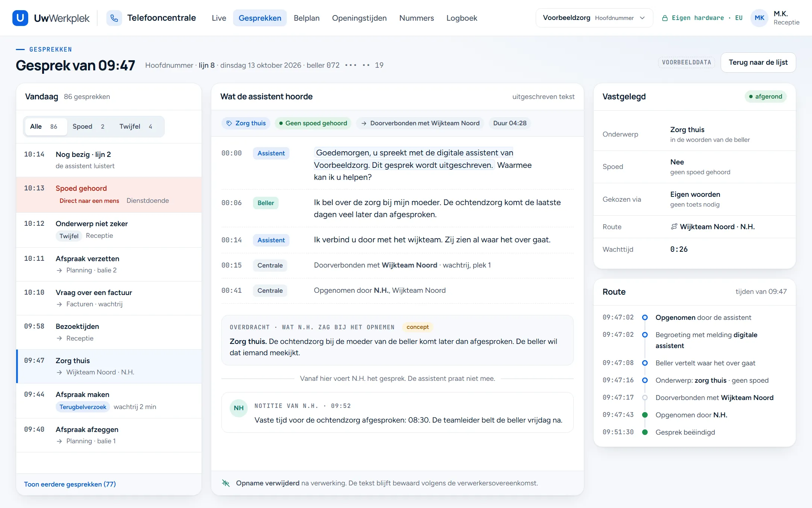Image resolution: width=812 pixels, height=508 pixels.
Task: Click Toon eerdere gesprekken (77) link
Action: pyautogui.click(x=70, y=484)
